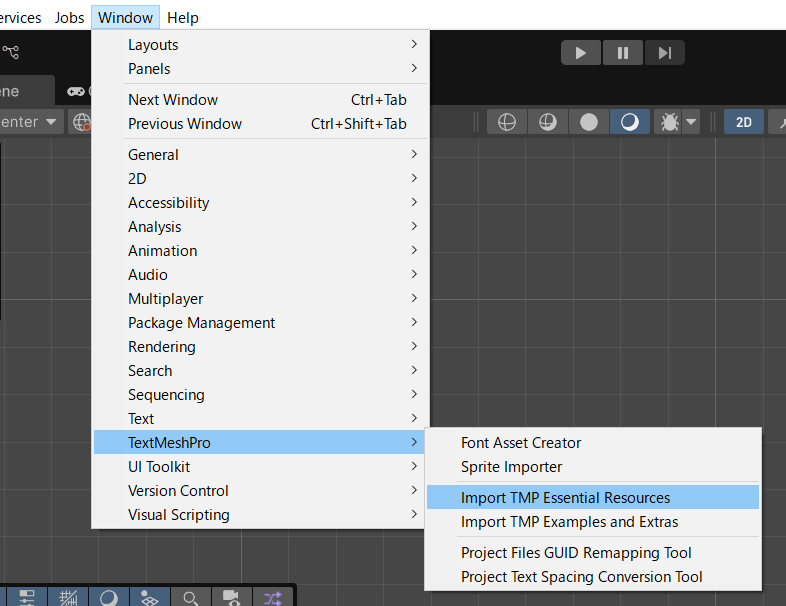Select the Shaded draw mode sphere icon
This screenshot has height=606, width=786.
tap(630, 122)
